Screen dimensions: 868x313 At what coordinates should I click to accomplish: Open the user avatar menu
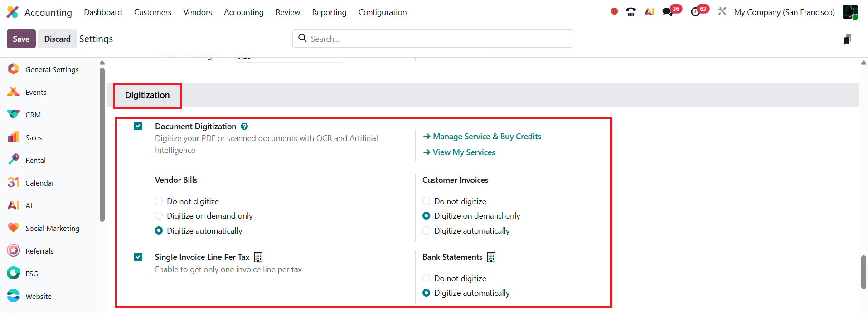tap(850, 12)
